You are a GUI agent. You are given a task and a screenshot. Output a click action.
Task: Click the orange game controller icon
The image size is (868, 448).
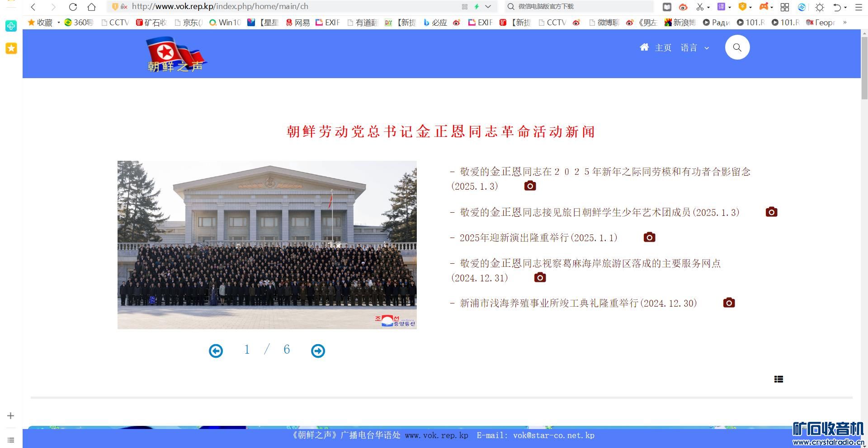764,7
